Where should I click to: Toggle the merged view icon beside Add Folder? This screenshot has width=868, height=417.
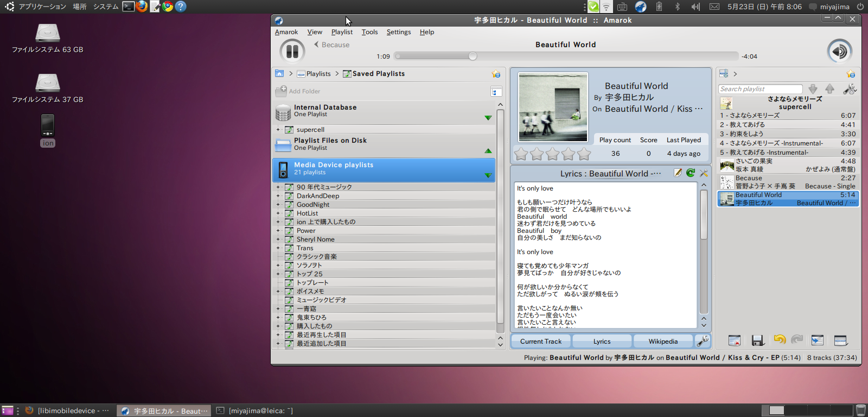point(496,91)
